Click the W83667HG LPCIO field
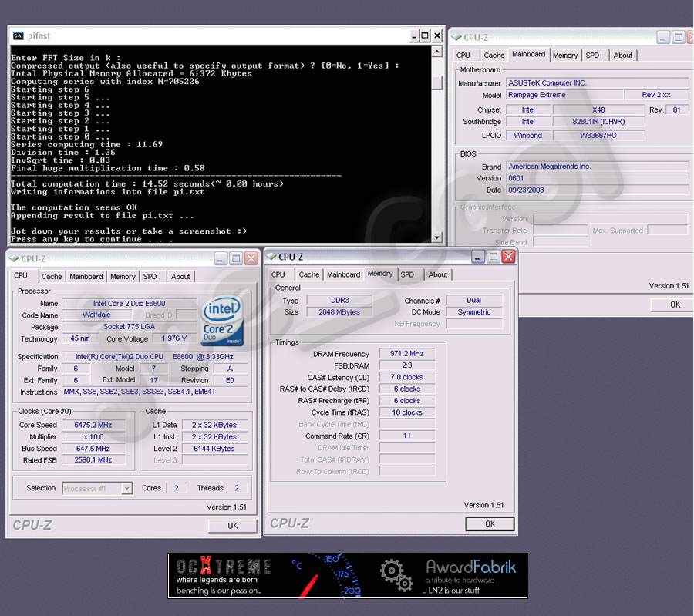Viewport: 694px width, 616px height. pos(598,136)
